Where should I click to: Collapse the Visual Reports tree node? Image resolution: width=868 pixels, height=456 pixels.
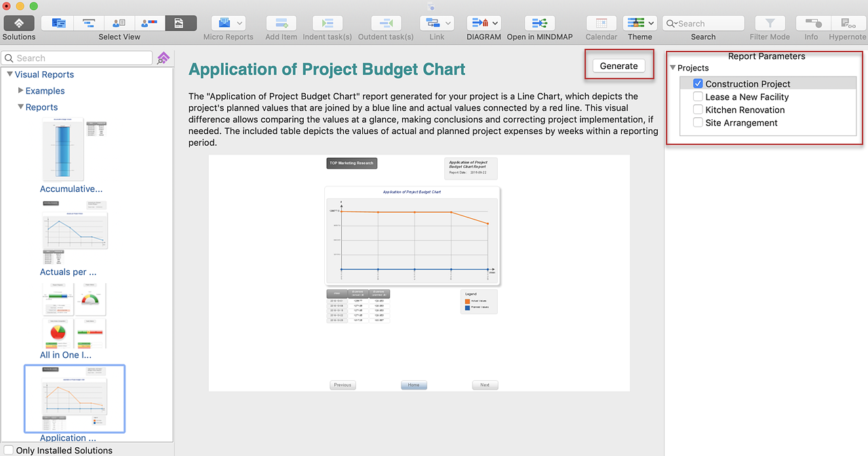click(x=9, y=74)
